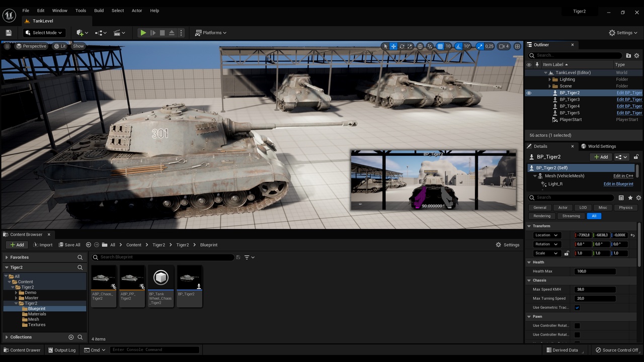The image size is (644, 362).
Task: Select the Physics filter in Details
Action: tap(625, 208)
